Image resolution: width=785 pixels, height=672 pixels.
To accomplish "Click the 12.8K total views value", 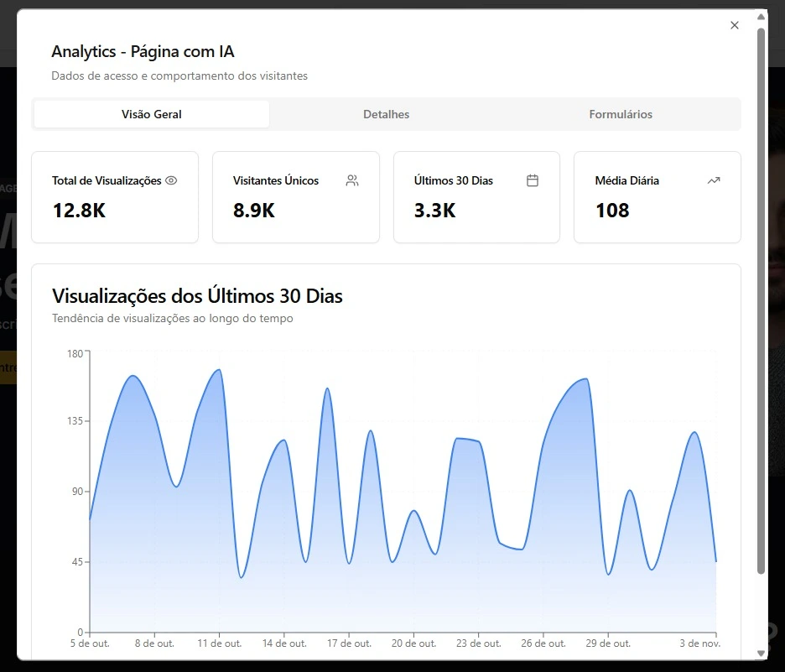I will pyautogui.click(x=79, y=211).
